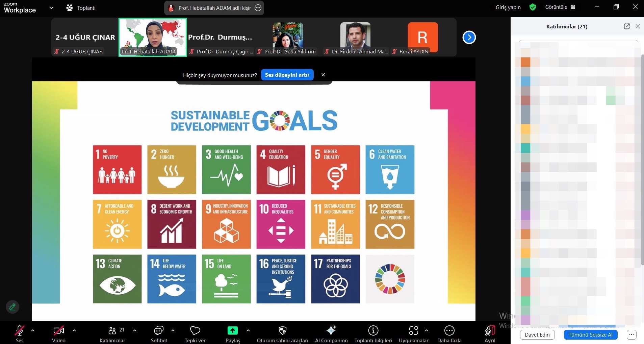Click the Quality Education goal tile
644x344 pixels.
(x=281, y=170)
